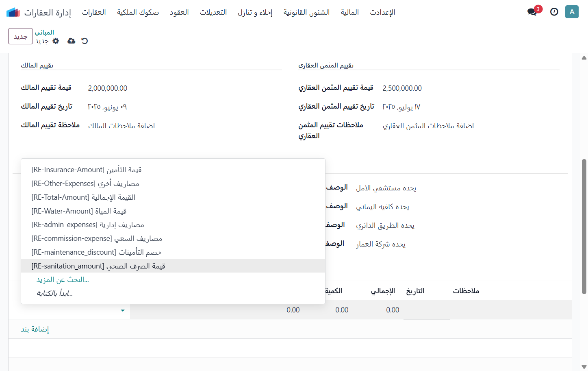Click إضافة بند add line link
Image resolution: width=588 pixels, height=371 pixels.
(35, 329)
